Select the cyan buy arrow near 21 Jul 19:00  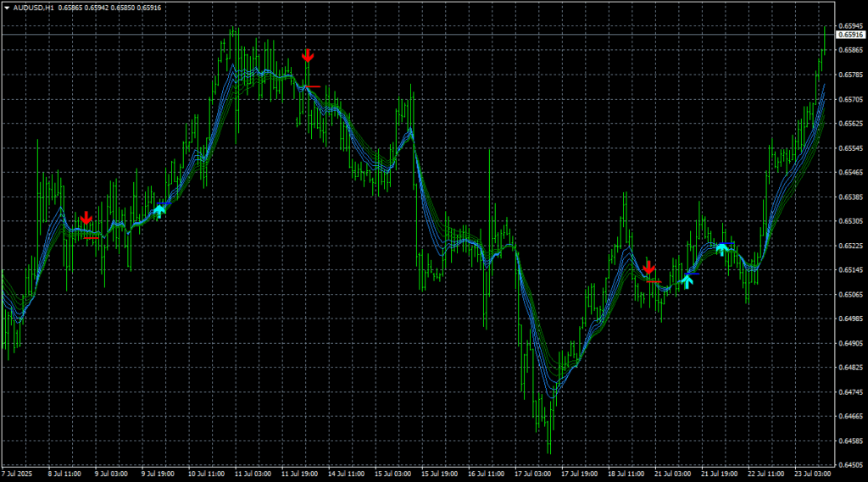721,249
